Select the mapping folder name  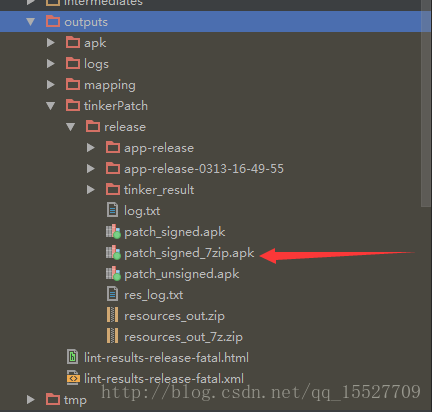(110, 85)
